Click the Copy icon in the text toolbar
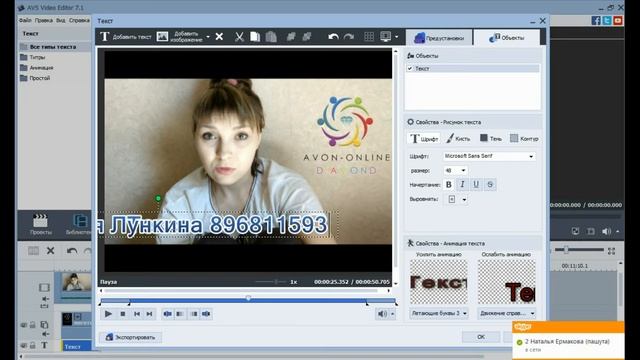 point(255,37)
